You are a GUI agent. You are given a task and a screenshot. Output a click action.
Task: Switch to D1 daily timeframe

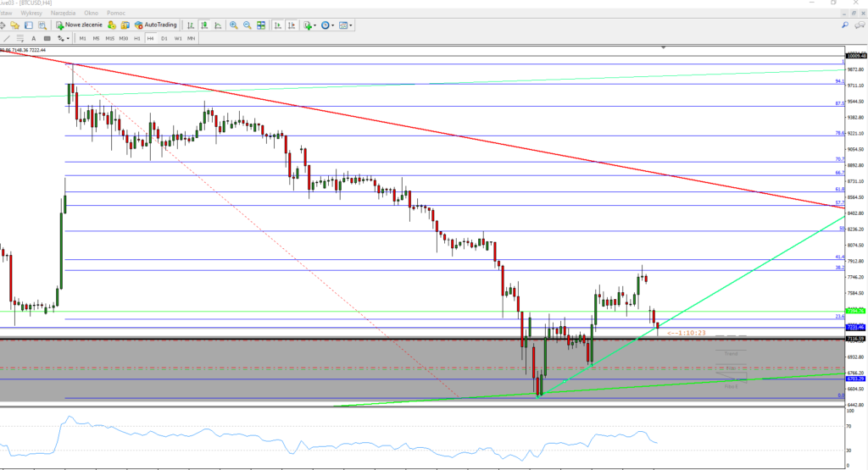[x=164, y=38]
